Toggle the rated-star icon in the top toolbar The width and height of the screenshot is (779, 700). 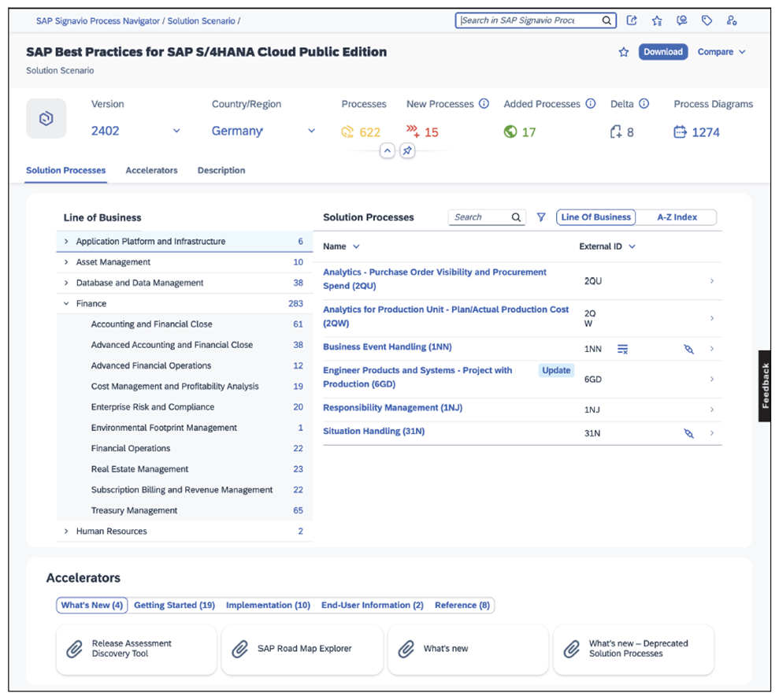point(657,20)
